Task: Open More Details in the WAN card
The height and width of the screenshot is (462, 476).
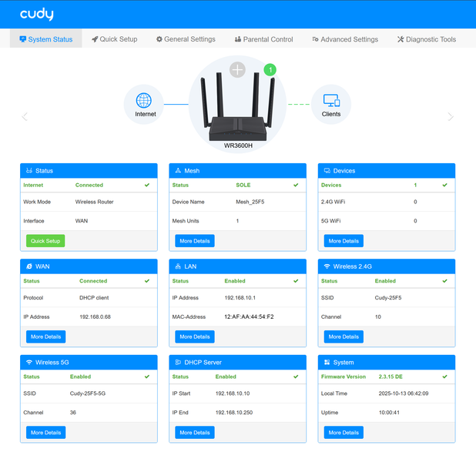Action: click(46, 336)
